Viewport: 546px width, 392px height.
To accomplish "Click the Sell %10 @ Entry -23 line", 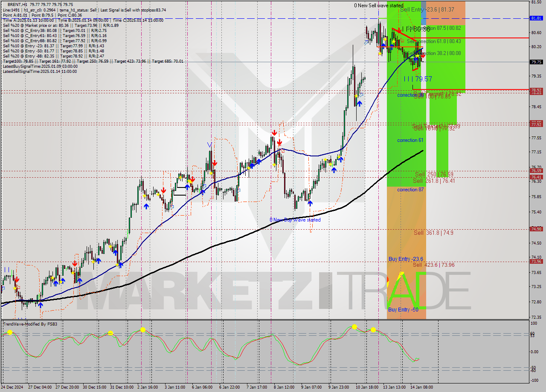I will pyautogui.click(x=53, y=46).
